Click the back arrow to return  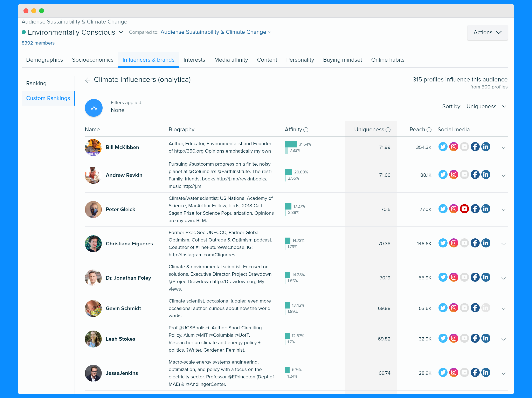click(x=87, y=80)
